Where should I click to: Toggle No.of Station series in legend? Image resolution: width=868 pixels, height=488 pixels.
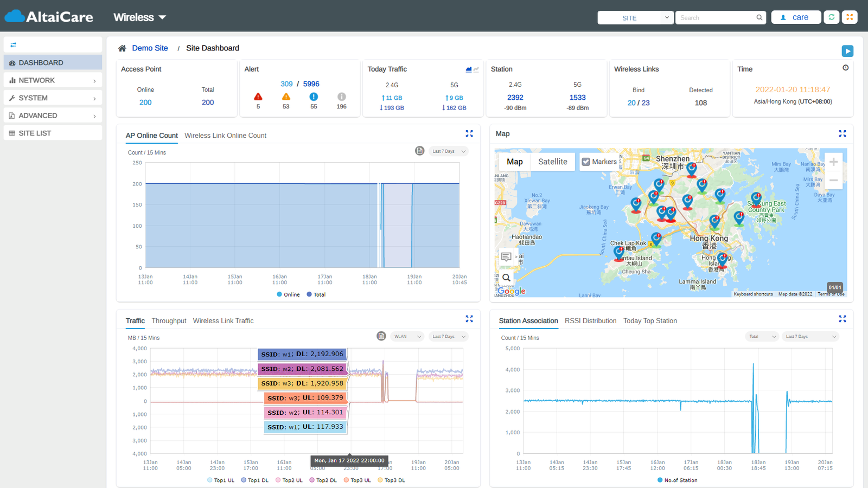(677, 480)
